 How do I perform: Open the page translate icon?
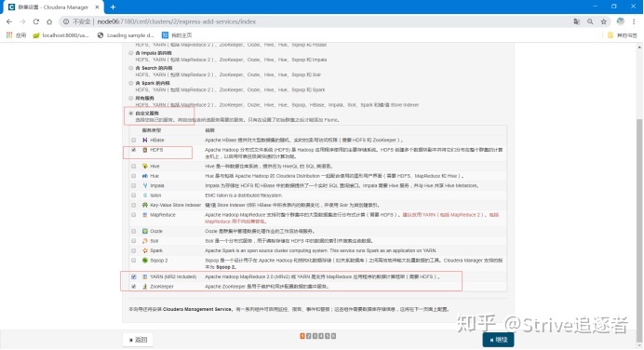(577, 21)
